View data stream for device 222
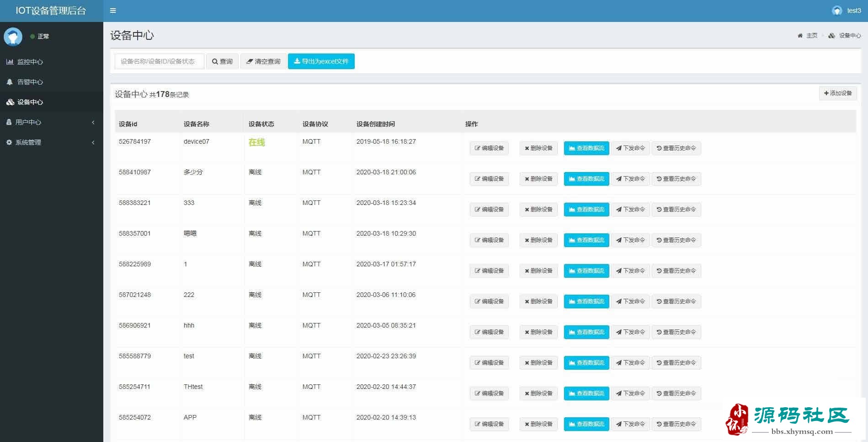The width and height of the screenshot is (868, 442). click(586, 302)
